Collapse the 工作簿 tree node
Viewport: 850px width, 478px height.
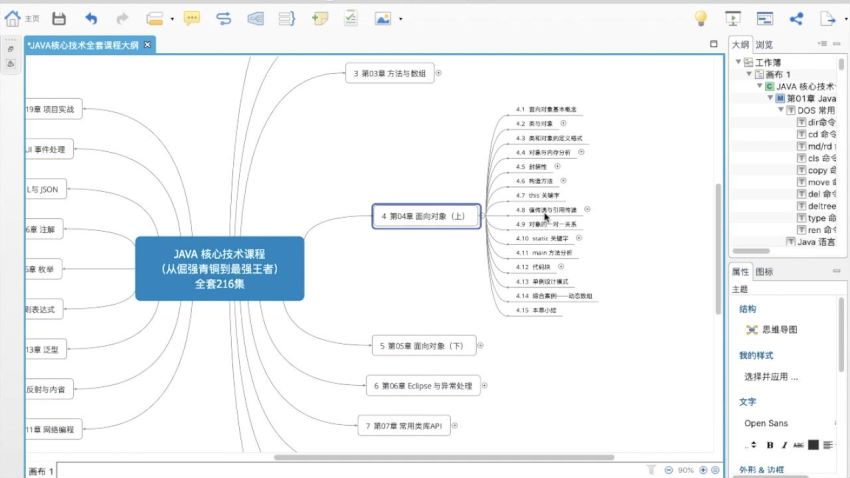(738, 62)
